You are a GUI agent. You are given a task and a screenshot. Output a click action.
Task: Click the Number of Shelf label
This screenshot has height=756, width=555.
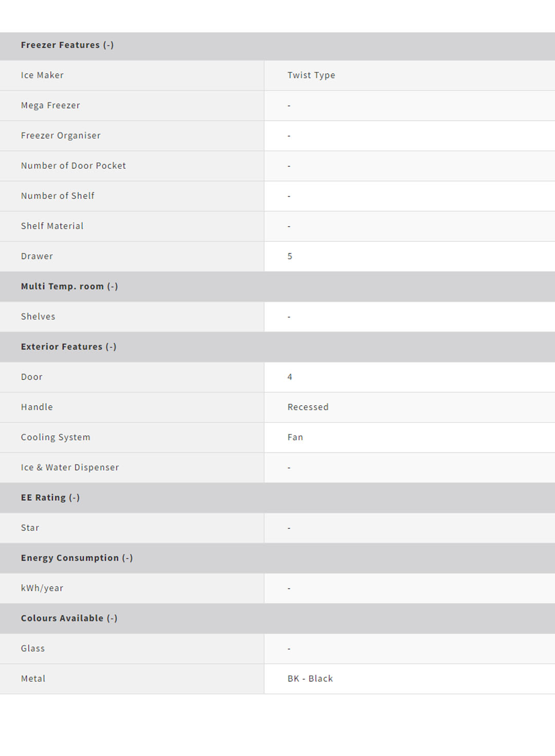[58, 196]
